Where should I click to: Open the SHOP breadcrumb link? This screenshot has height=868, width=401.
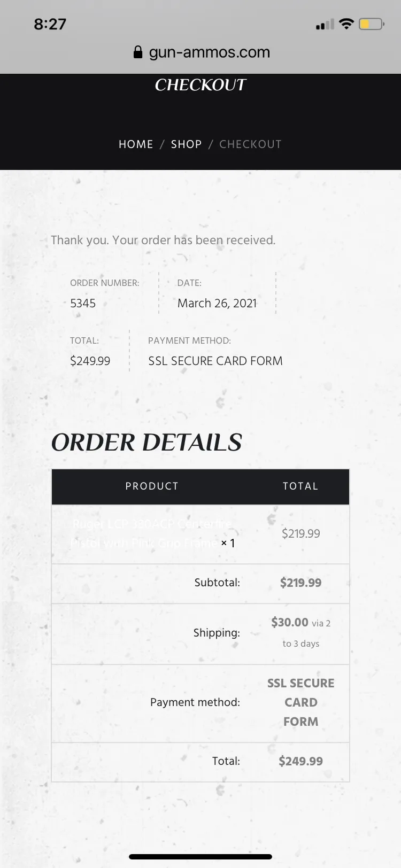186,144
